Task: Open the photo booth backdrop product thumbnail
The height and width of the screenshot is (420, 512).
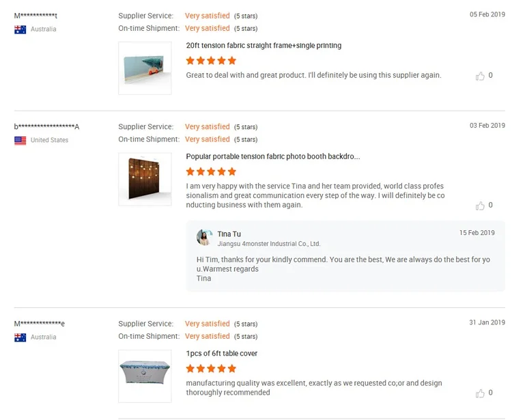Action: [145, 179]
